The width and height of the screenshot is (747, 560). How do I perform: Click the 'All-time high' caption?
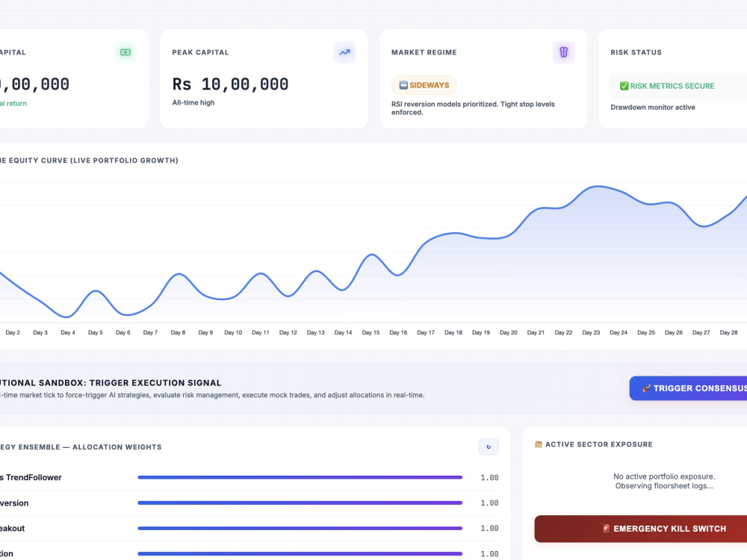tap(193, 102)
